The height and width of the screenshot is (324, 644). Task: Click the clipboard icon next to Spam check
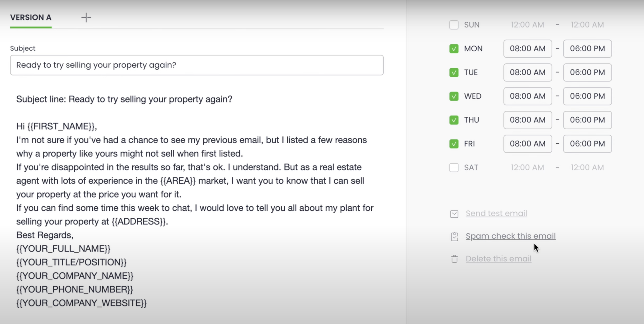click(x=454, y=236)
